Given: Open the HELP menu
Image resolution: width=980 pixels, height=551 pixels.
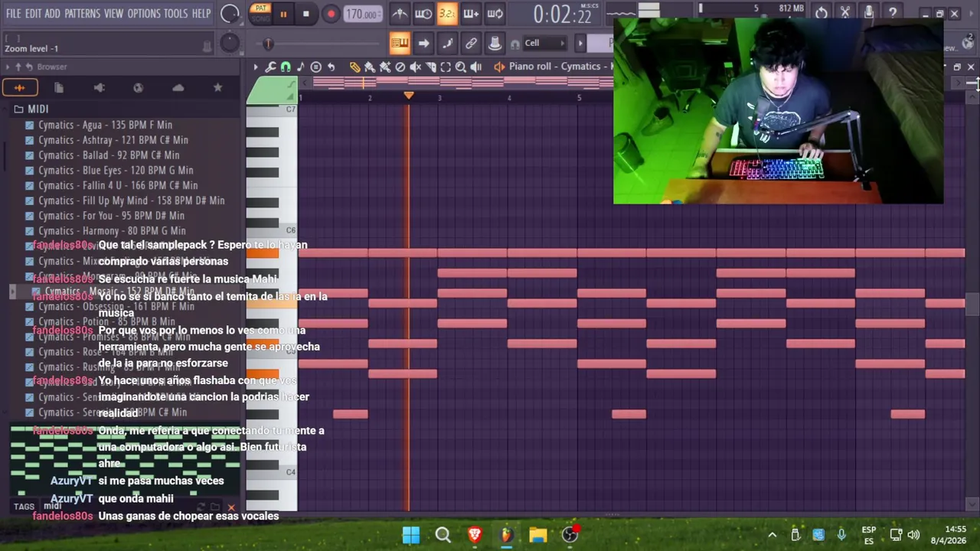Looking at the screenshot, I should (x=201, y=14).
